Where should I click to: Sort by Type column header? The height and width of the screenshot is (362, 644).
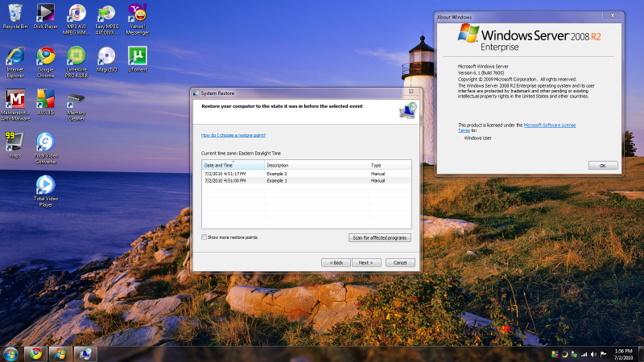click(x=390, y=165)
